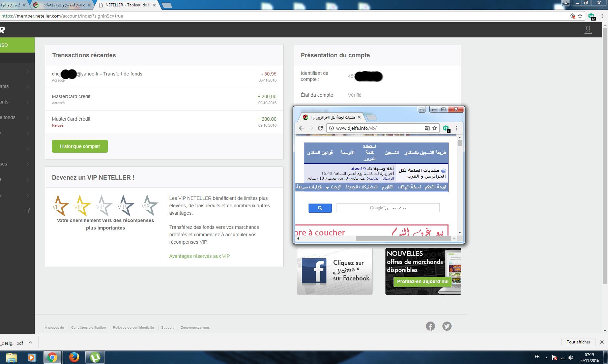Open the البحث dropdown in the forum navbar
The image size is (608, 364).
tap(334, 187)
